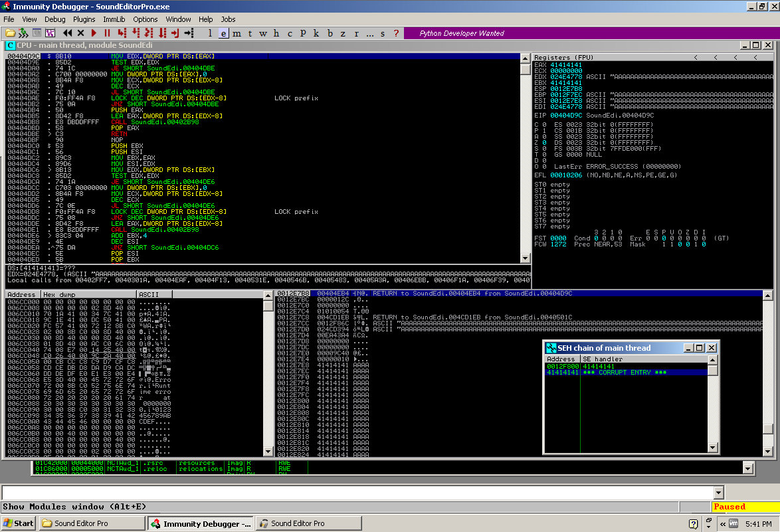Image resolution: width=780 pixels, height=532 pixels.
Task: Select the ESP register value 0012E7B8
Action: (566, 89)
